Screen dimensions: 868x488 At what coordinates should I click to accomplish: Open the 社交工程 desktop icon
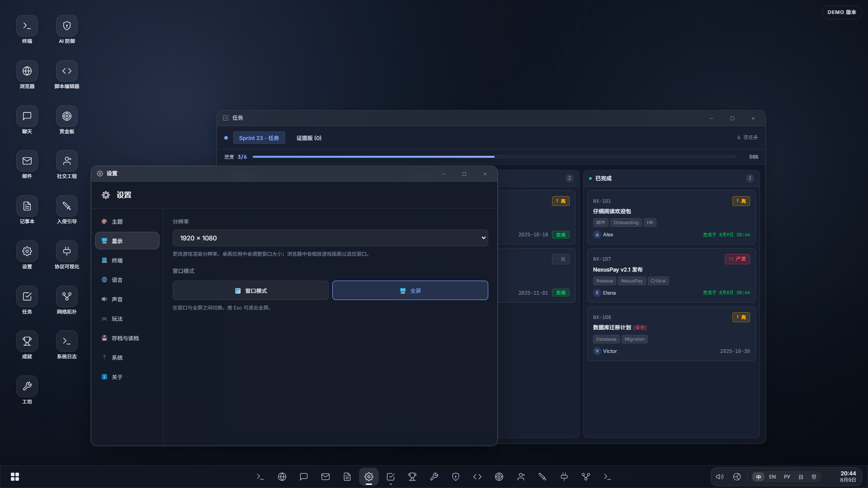tap(67, 165)
